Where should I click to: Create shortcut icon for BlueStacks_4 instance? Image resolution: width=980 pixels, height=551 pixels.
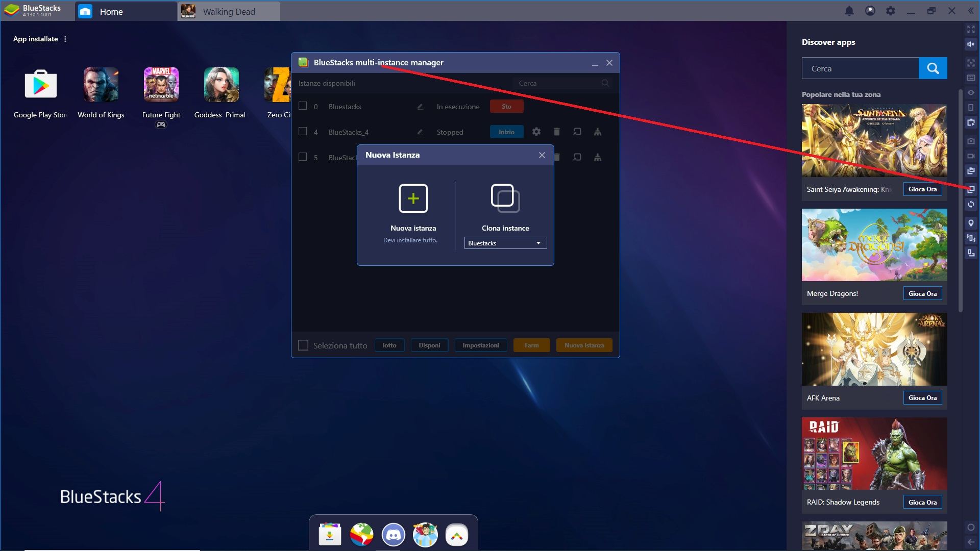tap(577, 132)
